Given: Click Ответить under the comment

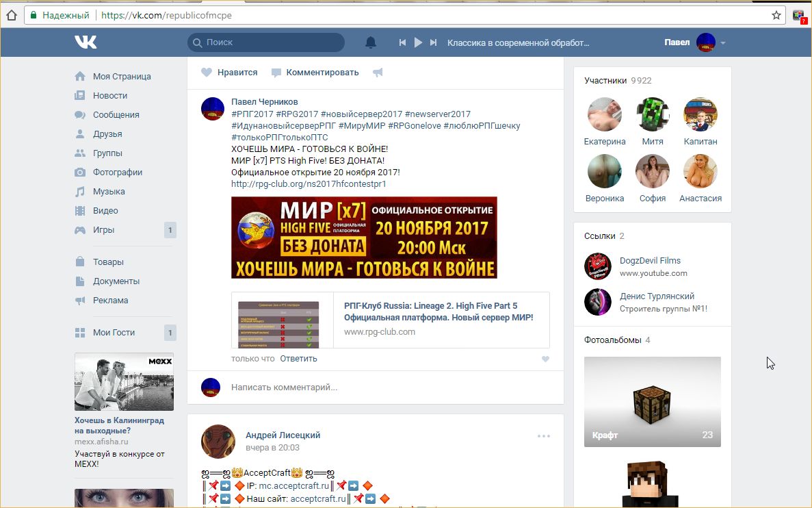Looking at the screenshot, I should coord(298,358).
